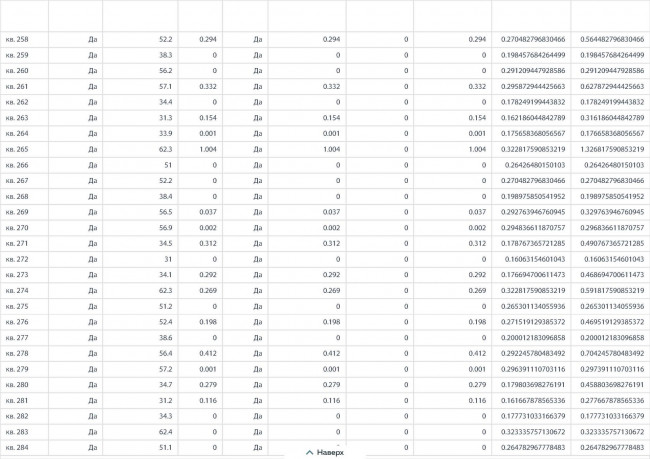
Task: Select the row label 'кв. 273'
Action: coord(17,275)
